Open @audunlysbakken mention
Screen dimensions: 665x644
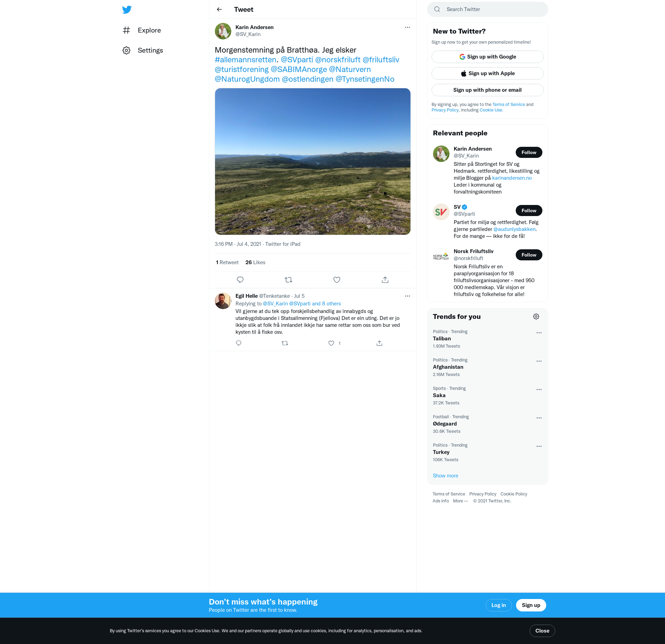click(x=514, y=229)
